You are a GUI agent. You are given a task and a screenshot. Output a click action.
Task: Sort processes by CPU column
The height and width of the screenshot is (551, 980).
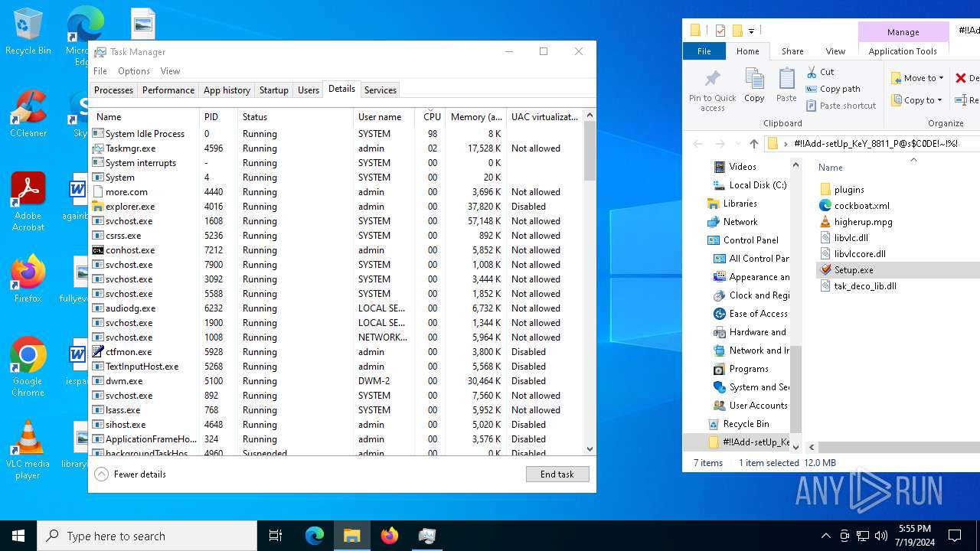[432, 117]
